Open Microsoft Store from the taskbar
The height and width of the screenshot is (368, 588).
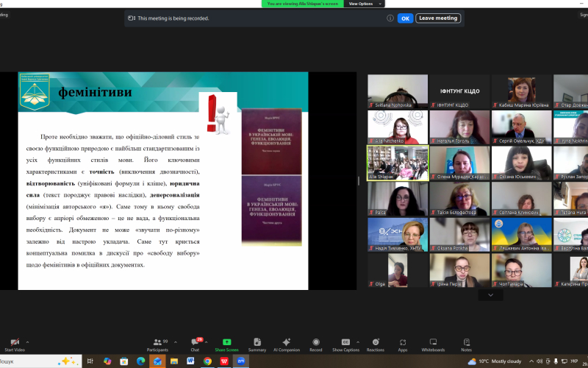pos(123,361)
